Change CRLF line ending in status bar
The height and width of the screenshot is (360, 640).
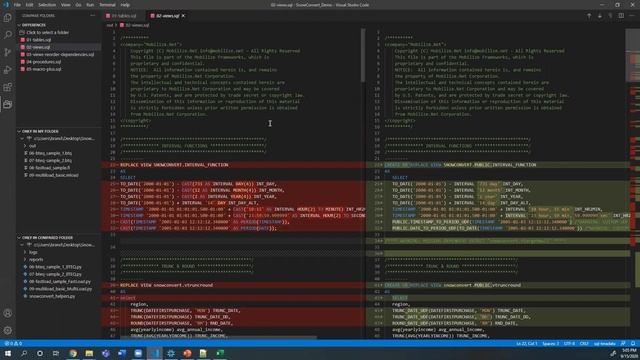584,344
